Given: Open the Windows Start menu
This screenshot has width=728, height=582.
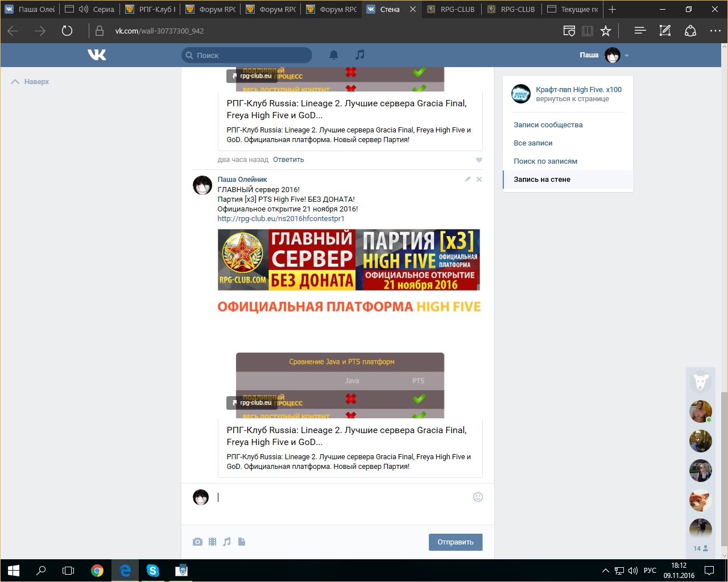Looking at the screenshot, I should 14,571.
